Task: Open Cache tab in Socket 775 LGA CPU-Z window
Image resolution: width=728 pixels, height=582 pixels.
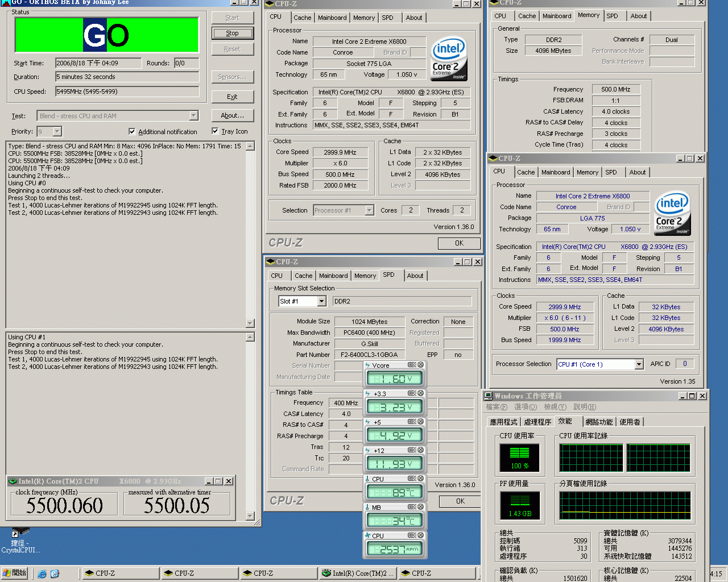Action: 302,18
